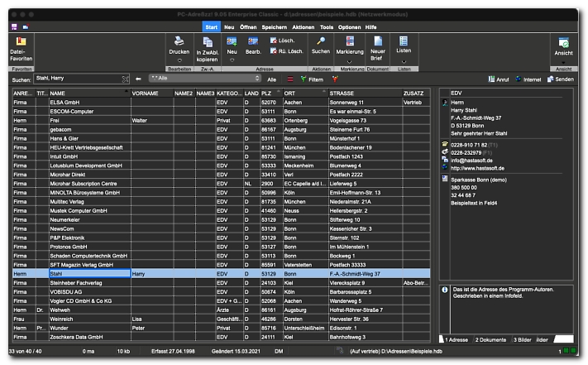This screenshot has width=588, height=365.
Task: Edit address using Bearb. icon
Action: (253, 41)
